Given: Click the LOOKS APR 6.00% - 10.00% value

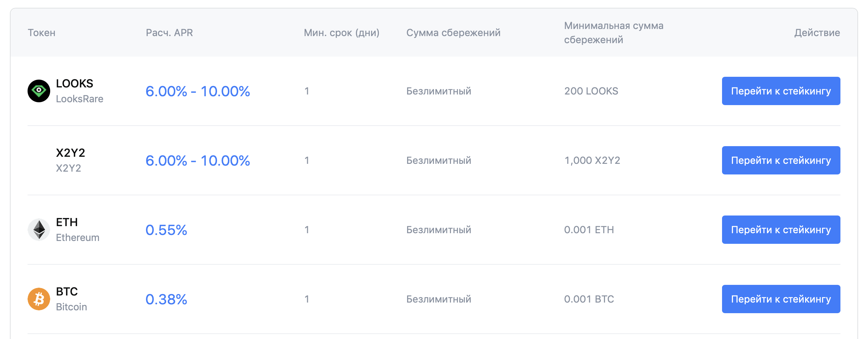Looking at the screenshot, I should pos(198,91).
